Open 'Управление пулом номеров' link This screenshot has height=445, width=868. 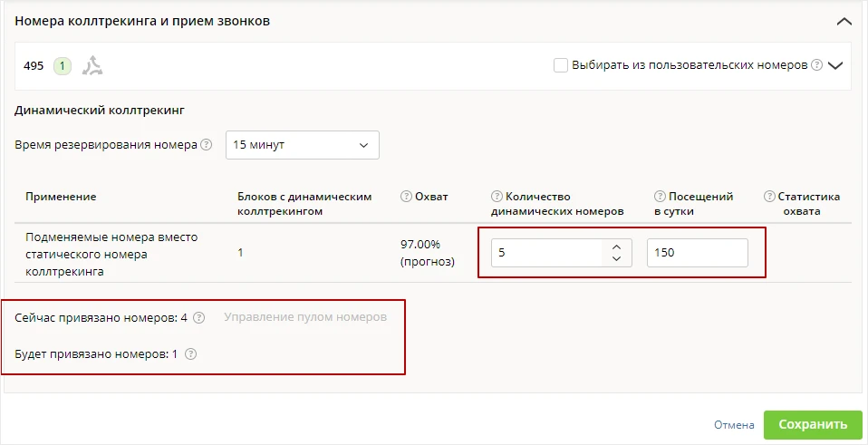click(305, 318)
